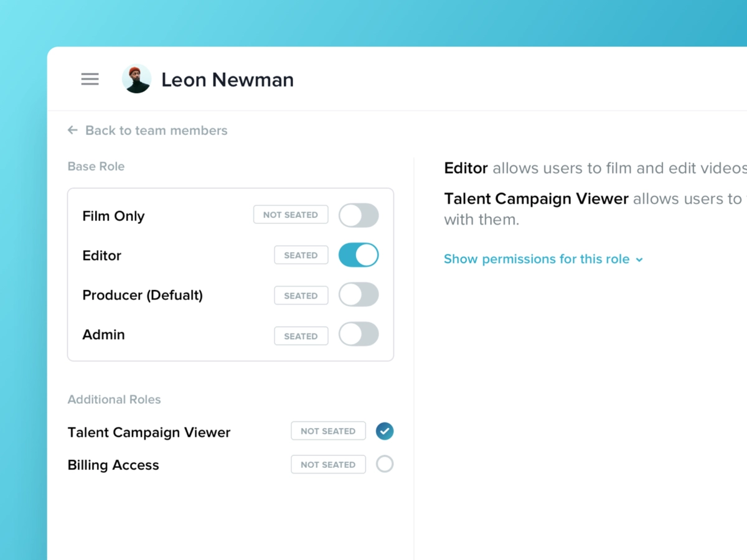Click the back arrow icon
Viewport: 747px width, 560px height.
click(73, 130)
